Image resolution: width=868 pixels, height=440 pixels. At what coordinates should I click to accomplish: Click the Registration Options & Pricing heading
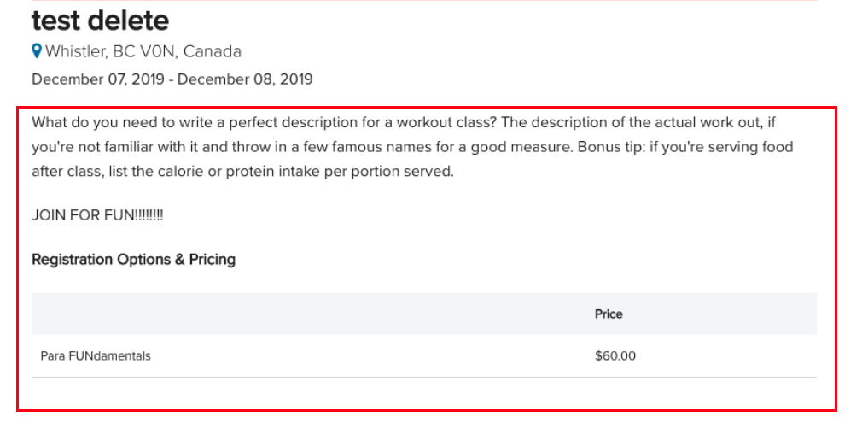(x=133, y=260)
